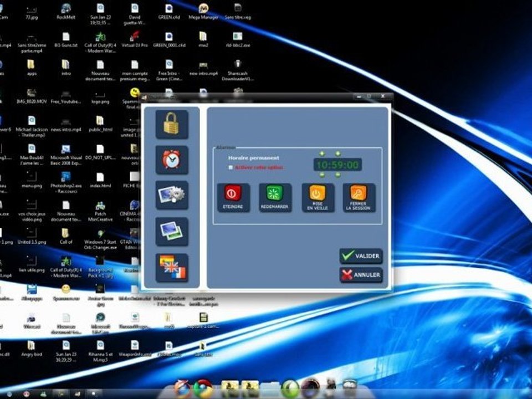Screen dimensions: 532x399
Task: Open the camera lens dock icon
Action: point(310,388)
